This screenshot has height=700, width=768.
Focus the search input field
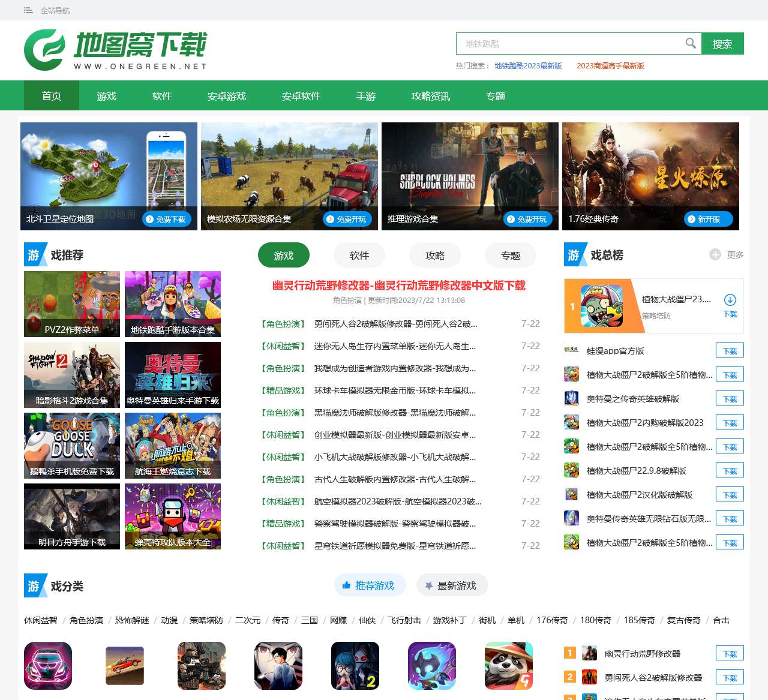pyautogui.click(x=570, y=44)
